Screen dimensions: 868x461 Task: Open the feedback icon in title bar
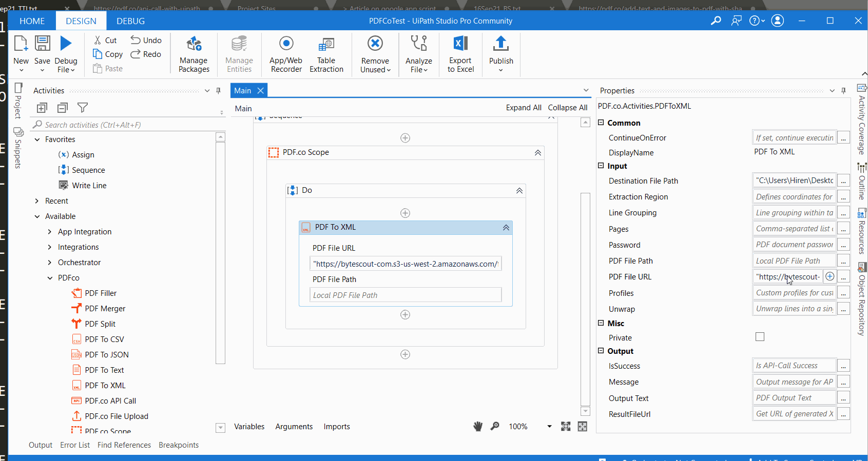(x=737, y=21)
